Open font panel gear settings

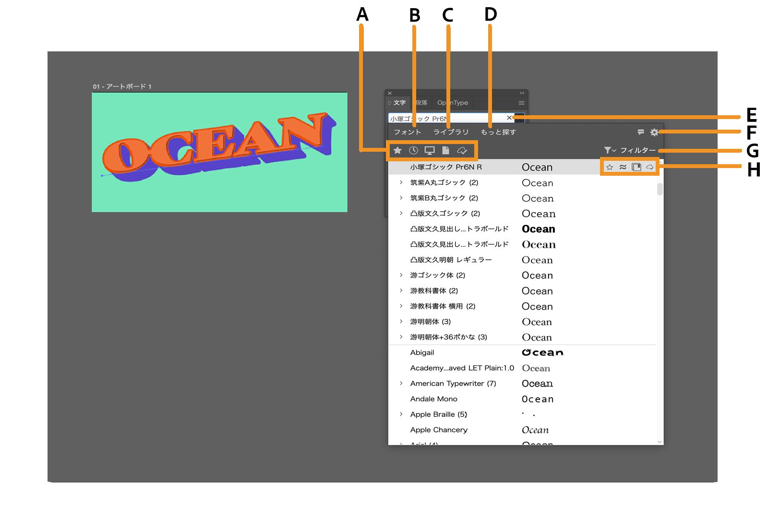pyautogui.click(x=654, y=132)
